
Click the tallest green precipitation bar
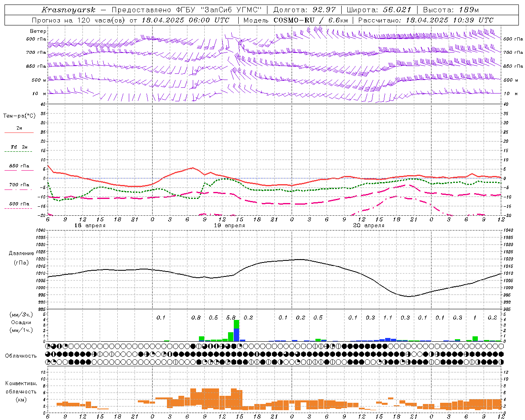coord(236,324)
